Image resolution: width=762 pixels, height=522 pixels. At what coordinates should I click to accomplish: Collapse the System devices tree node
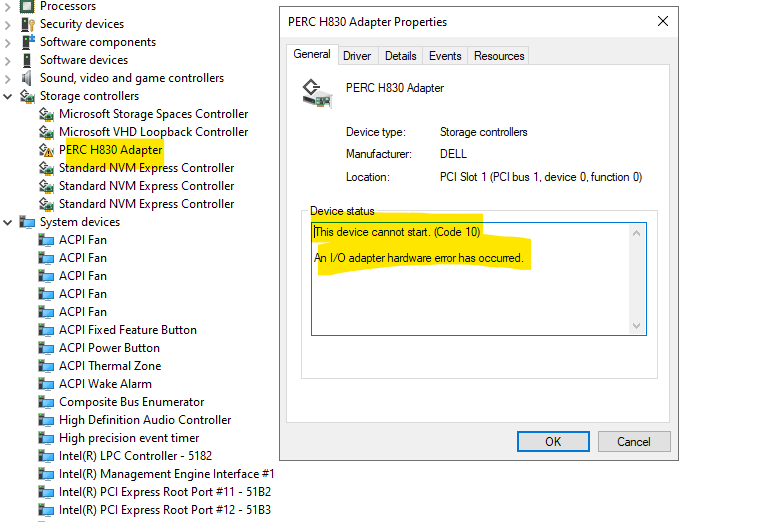(9, 222)
